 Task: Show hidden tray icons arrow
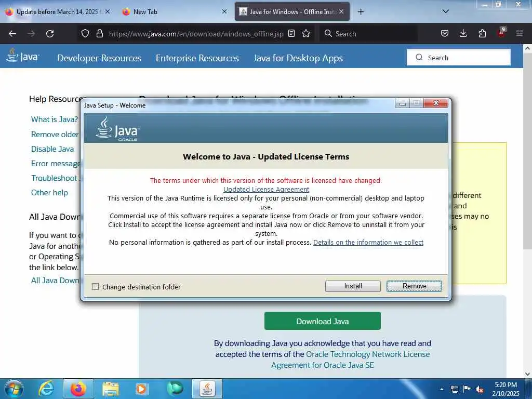[442, 389]
